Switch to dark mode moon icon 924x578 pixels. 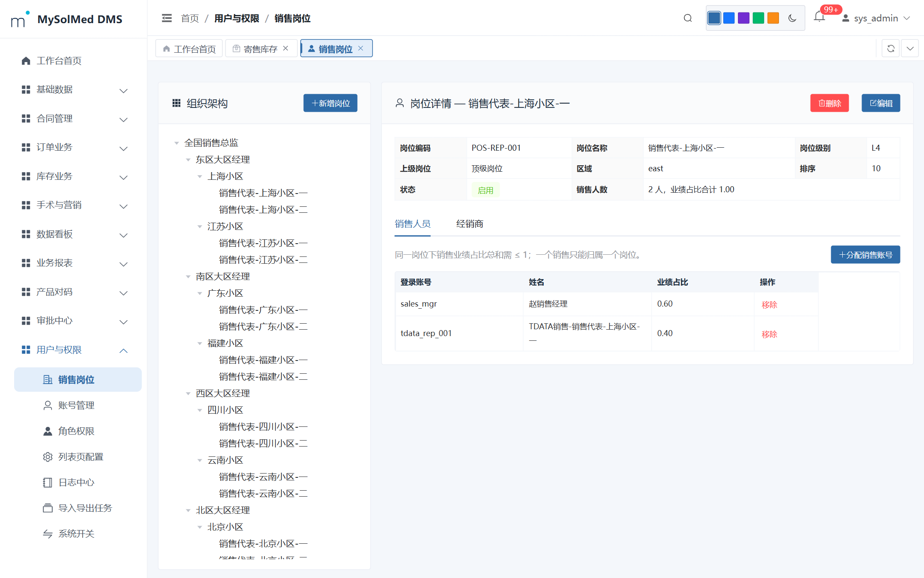(x=792, y=18)
